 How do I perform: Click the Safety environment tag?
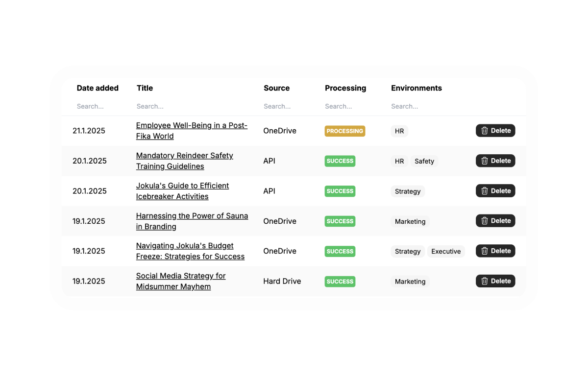424,161
